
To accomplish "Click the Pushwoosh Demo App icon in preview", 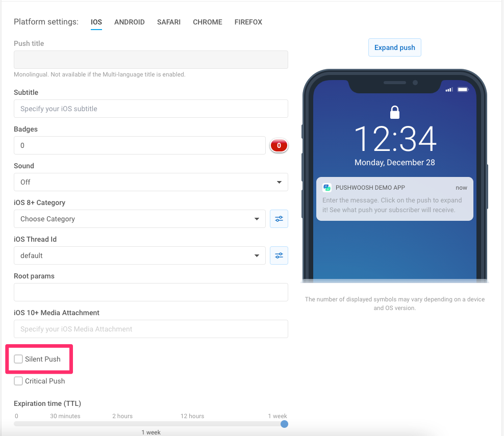I will pos(327,187).
